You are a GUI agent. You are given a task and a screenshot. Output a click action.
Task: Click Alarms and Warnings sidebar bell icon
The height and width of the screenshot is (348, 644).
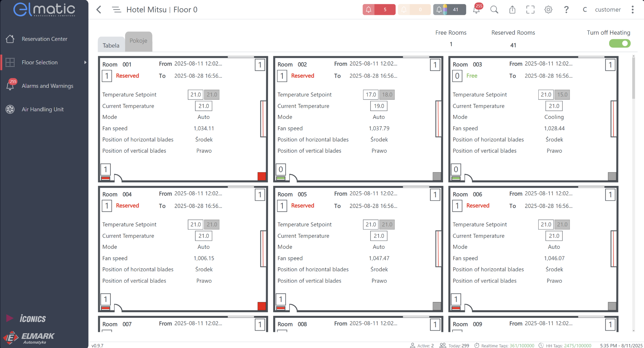[10, 86]
